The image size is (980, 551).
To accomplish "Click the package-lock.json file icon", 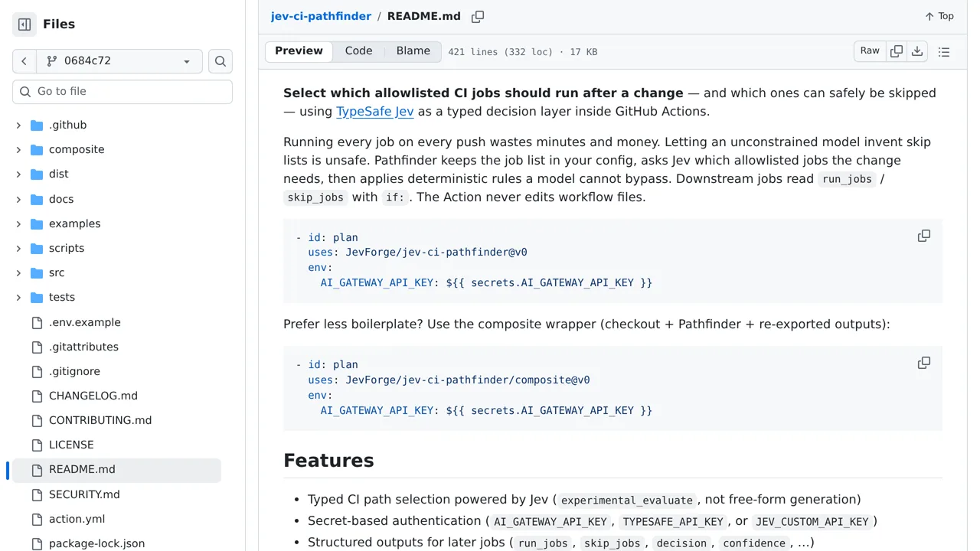I will coord(37,544).
